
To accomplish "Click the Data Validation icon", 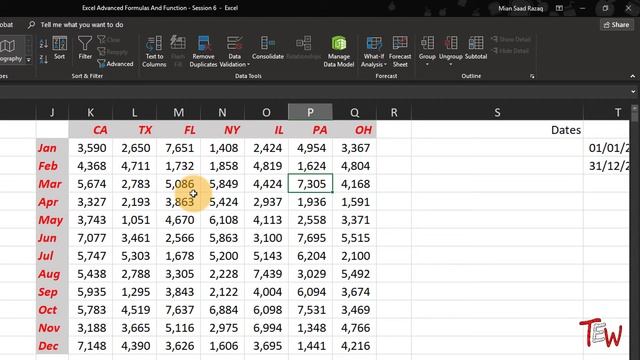I will click(234, 44).
